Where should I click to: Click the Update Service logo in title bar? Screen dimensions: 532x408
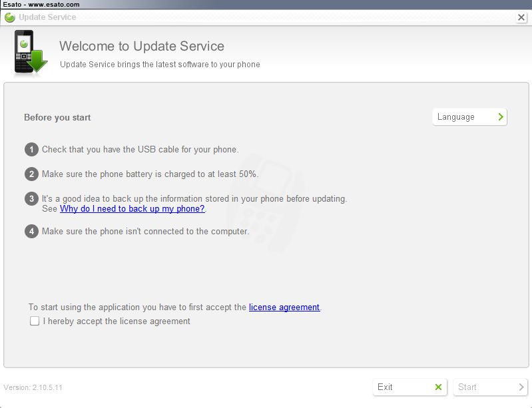(x=10, y=17)
